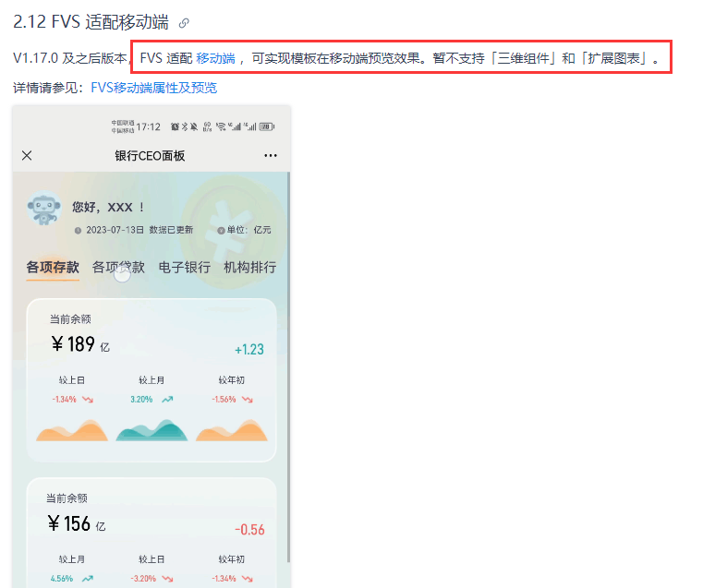
Task: Click the 3.20% 较上月 value
Action: click(x=141, y=400)
